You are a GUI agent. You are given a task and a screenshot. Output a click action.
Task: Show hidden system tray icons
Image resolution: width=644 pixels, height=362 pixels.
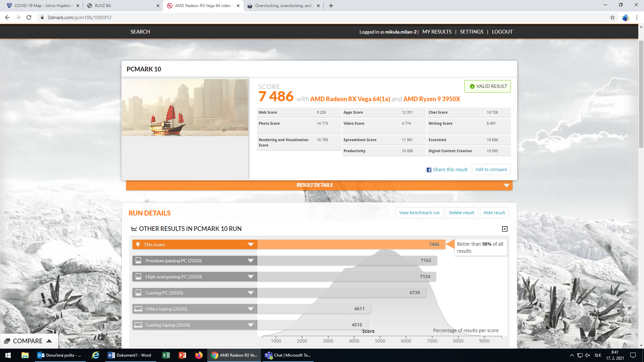click(x=572, y=355)
